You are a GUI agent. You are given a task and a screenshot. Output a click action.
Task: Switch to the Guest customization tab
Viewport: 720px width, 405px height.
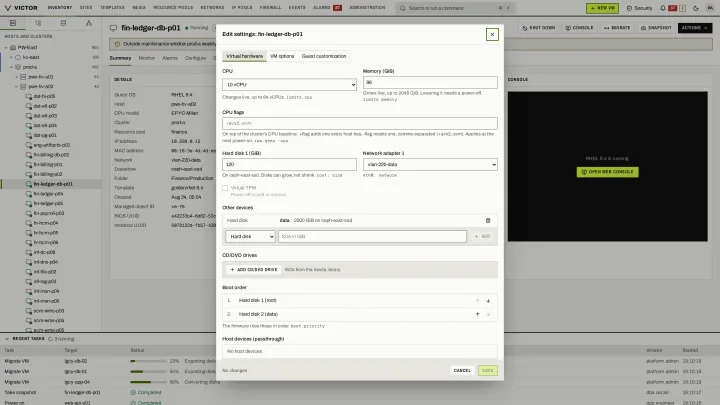click(x=324, y=56)
